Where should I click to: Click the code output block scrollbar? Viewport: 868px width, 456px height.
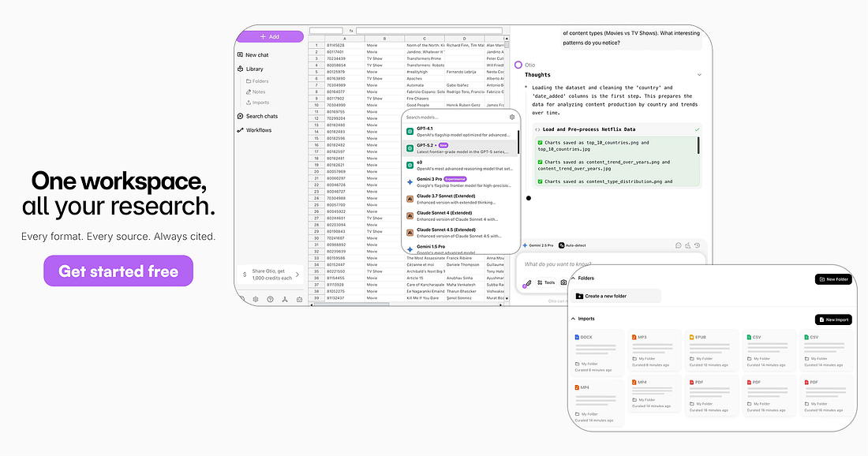tap(698, 145)
